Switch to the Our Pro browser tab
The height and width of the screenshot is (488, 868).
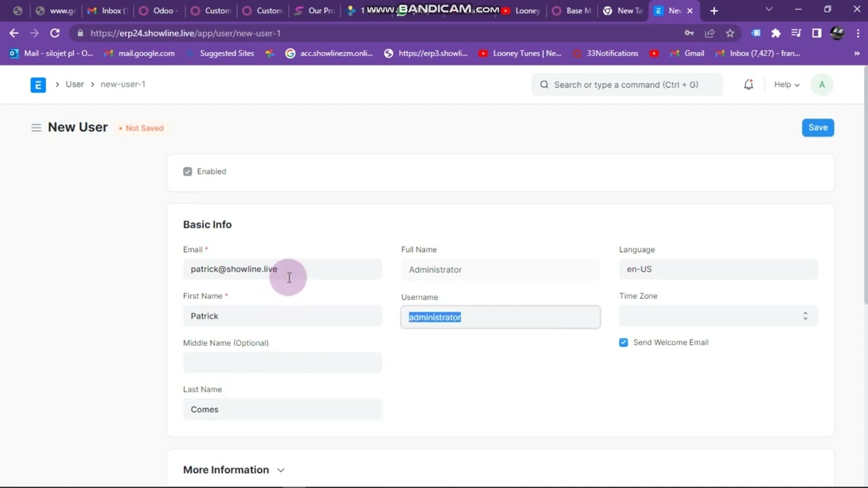(313, 11)
